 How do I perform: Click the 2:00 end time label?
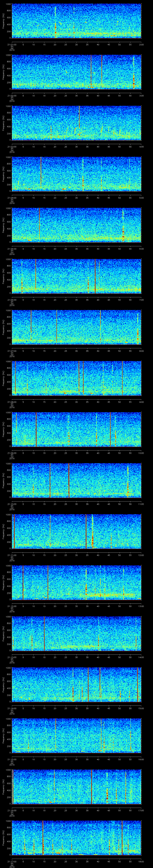(x=141, y=44)
